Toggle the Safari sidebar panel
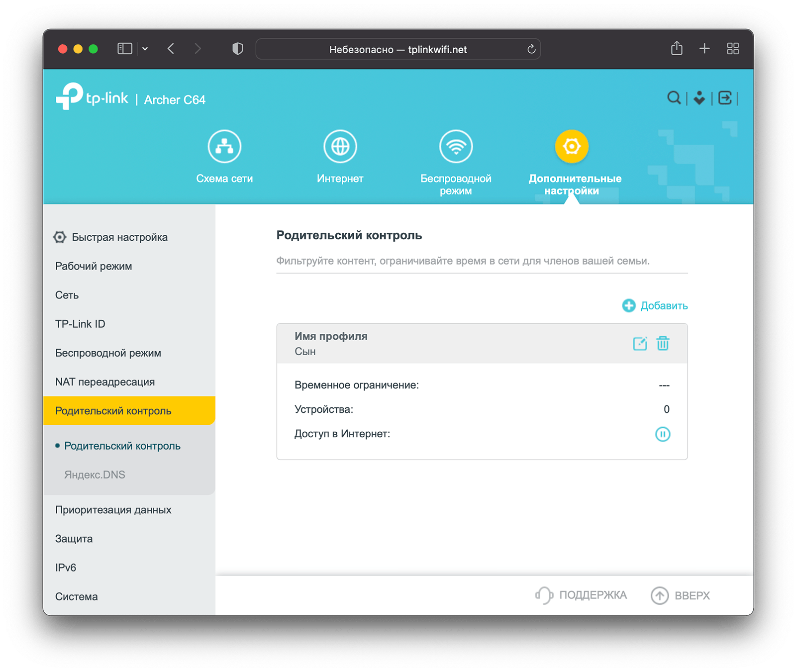Screen dimensions: 796x672 point(124,49)
